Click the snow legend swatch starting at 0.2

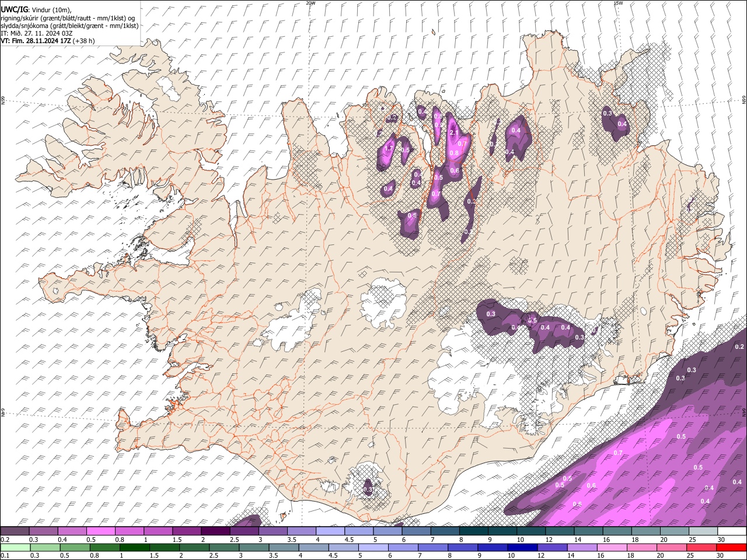[x=15, y=531]
